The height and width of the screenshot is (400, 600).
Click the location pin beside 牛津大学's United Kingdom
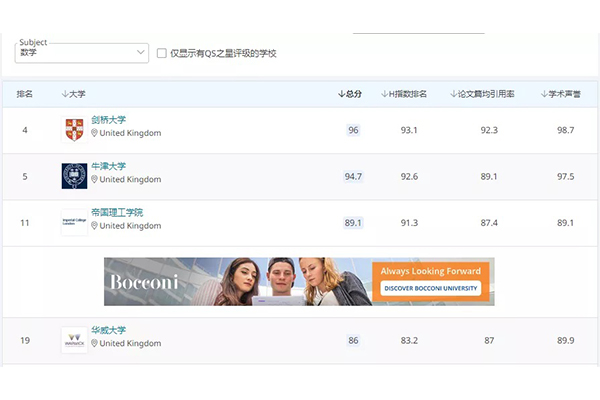pyautogui.click(x=94, y=179)
